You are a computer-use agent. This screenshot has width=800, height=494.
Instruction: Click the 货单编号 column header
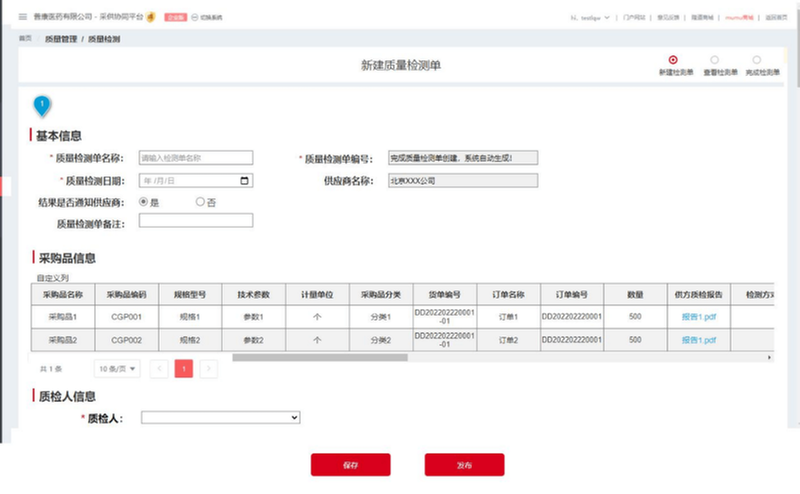pyautogui.click(x=444, y=294)
